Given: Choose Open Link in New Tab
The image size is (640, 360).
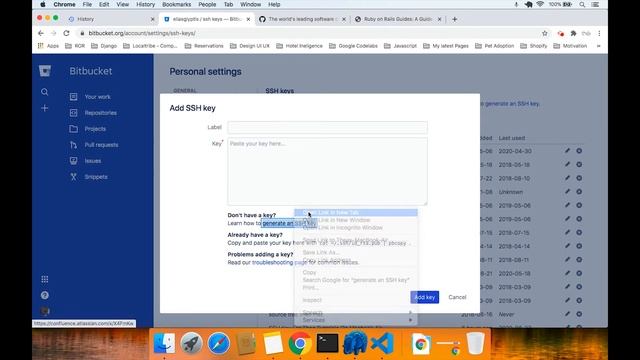Looking at the screenshot, I should click(356, 213).
